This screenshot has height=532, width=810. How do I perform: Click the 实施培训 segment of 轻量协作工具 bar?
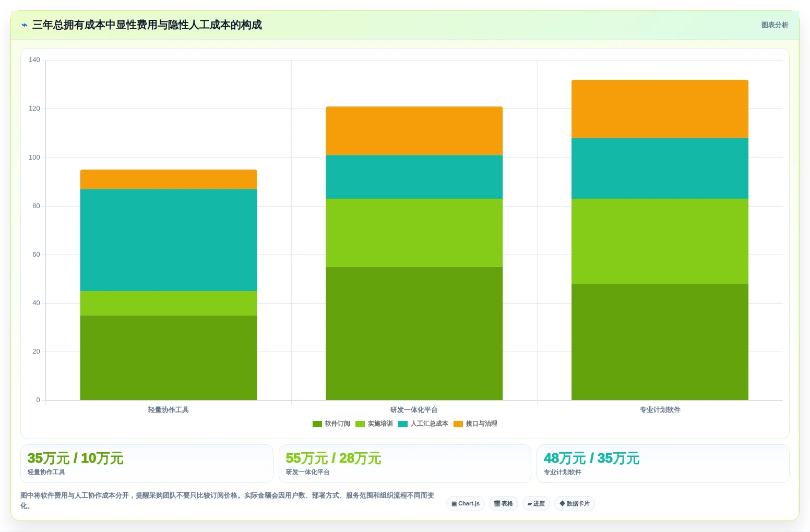[x=169, y=303]
